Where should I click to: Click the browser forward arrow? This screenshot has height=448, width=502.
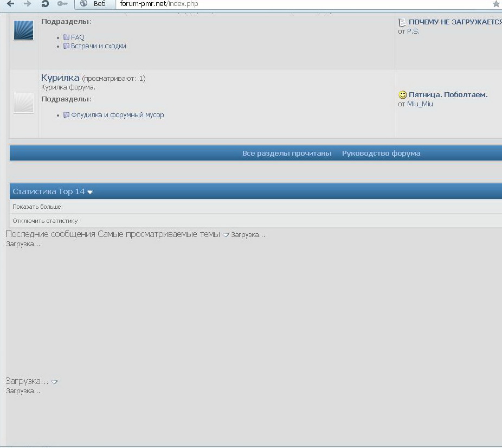pos(28,4)
